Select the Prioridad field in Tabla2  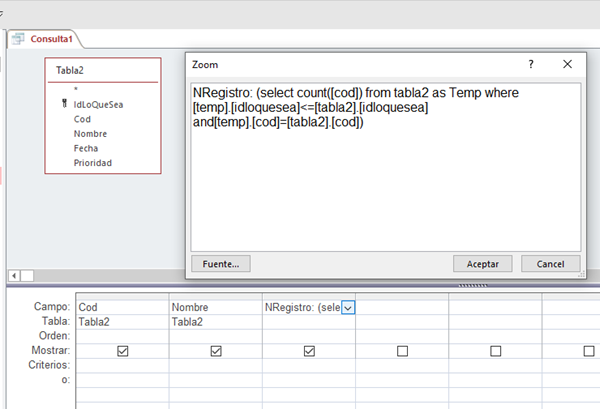click(x=93, y=163)
